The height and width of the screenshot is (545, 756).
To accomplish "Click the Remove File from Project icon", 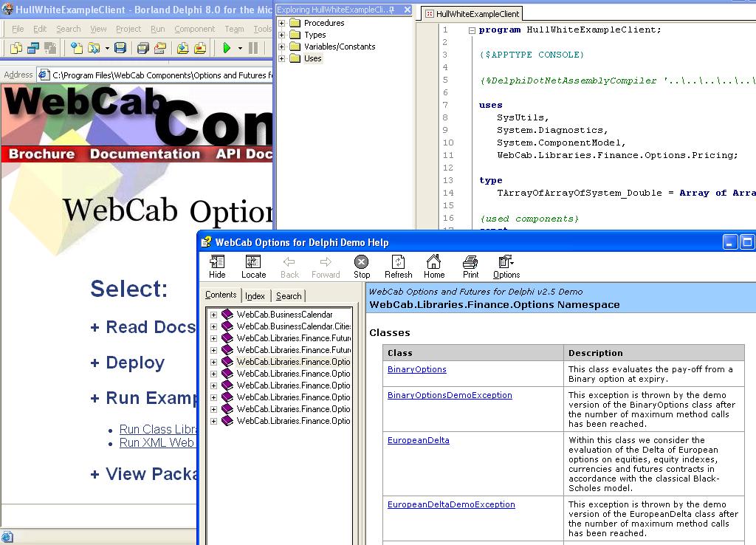I will [x=200, y=48].
